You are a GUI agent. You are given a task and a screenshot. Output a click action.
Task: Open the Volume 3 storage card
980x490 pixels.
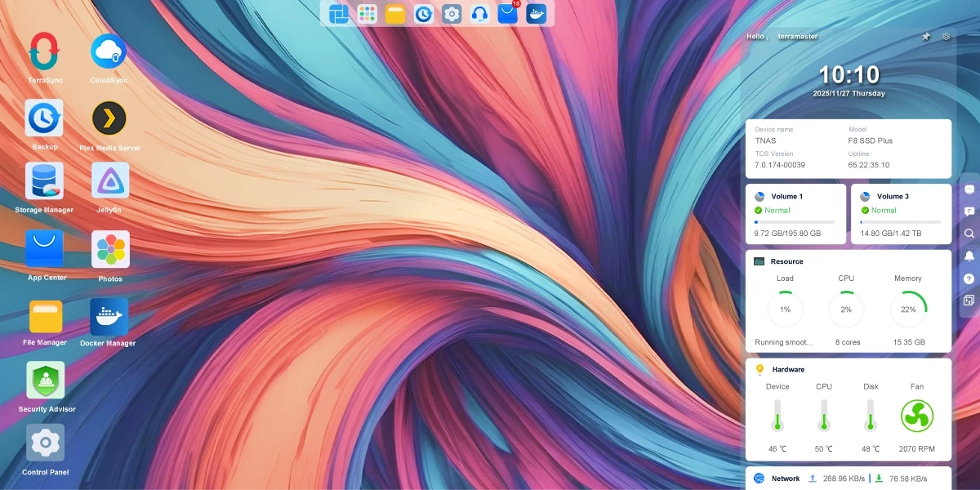point(902,214)
